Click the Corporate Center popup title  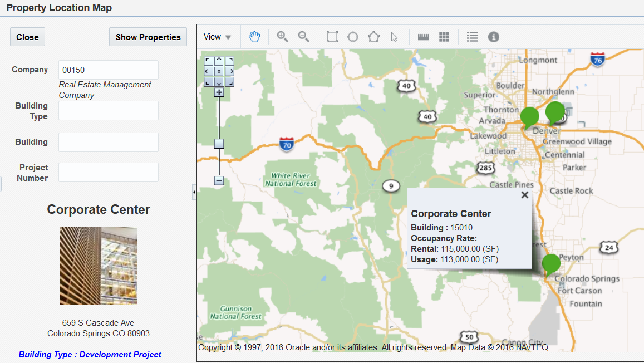point(451,214)
